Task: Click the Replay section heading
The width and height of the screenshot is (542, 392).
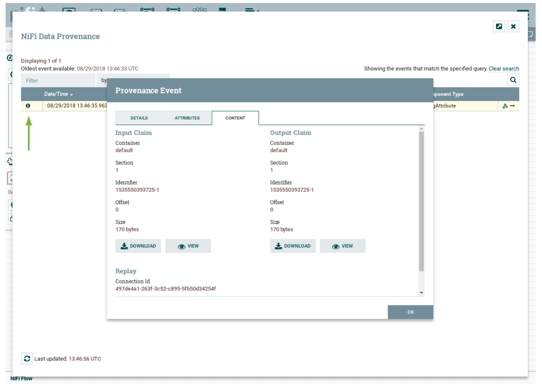Action: coord(126,271)
